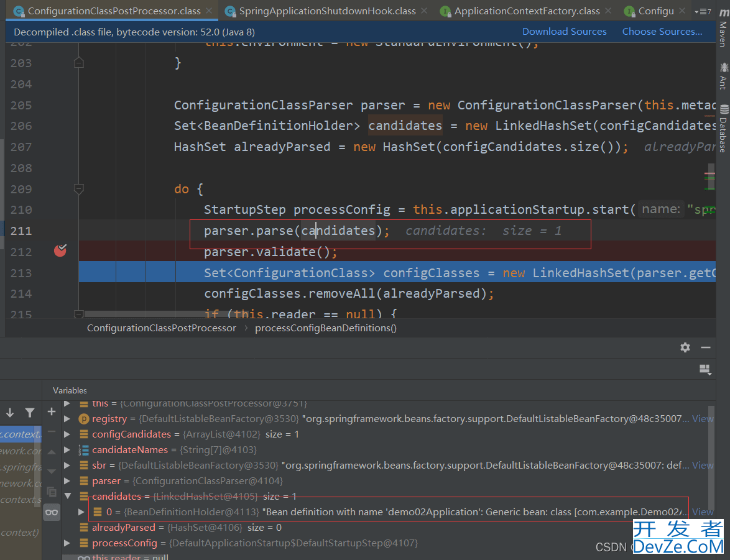Click the configClasses.removeAll(alreadyParsed) line
The image size is (730, 560).
point(349,294)
